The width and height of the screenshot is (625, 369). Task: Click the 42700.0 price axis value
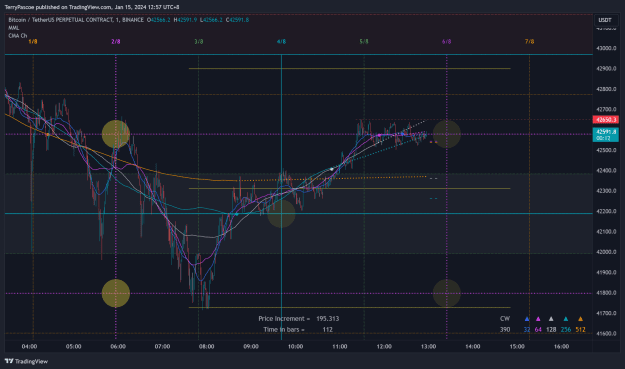click(606, 109)
